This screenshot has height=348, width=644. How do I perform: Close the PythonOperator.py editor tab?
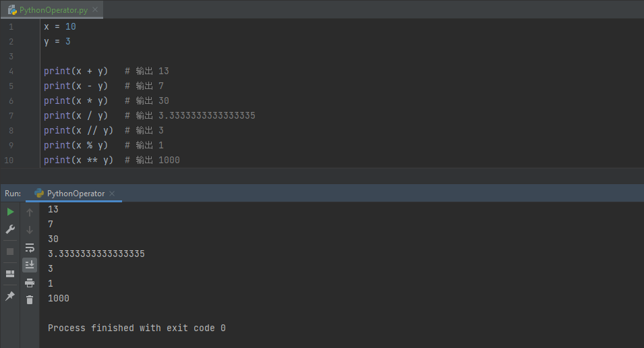click(x=95, y=9)
